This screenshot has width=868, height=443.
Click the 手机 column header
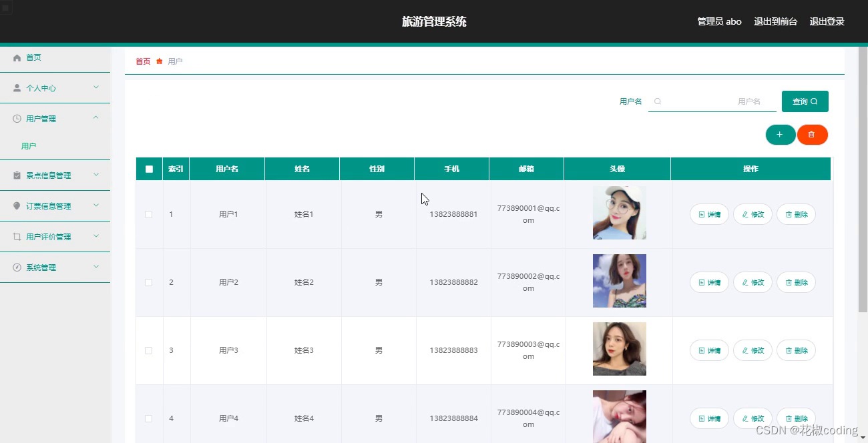(x=452, y=169)
